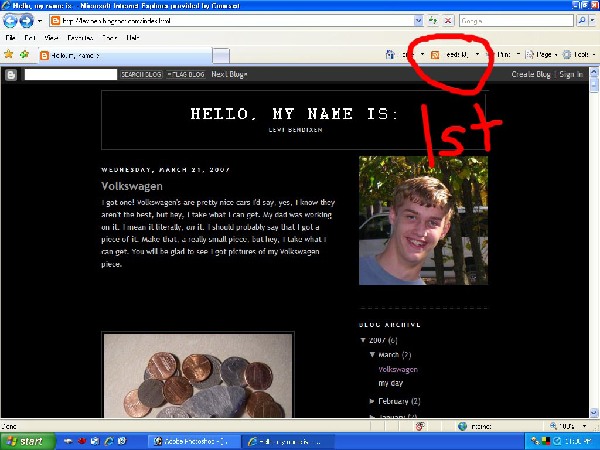Open the zoom level dropdown in status bar
The image size is (600, 450).
tap(584, 426)
